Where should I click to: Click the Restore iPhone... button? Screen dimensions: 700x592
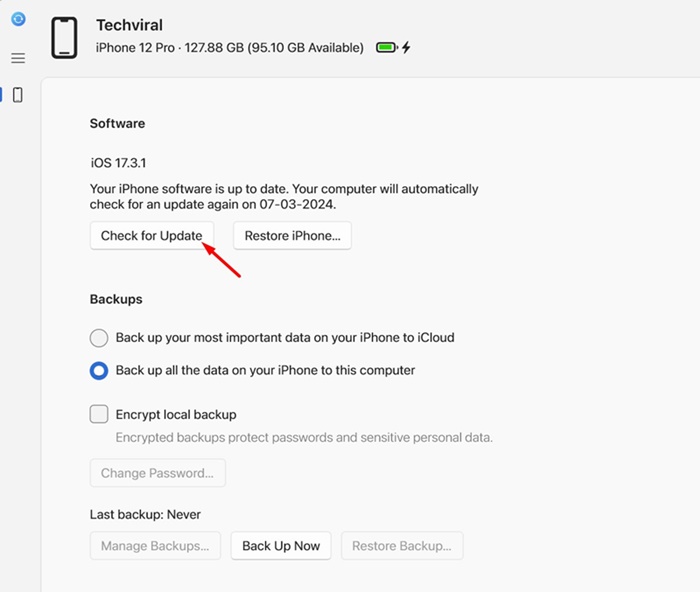tap(292, 236)
